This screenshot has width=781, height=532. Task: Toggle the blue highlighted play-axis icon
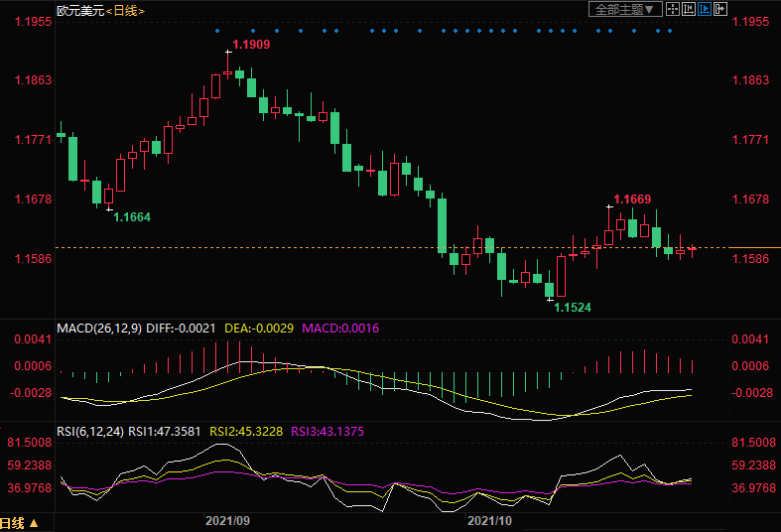(x=705, y=10)
